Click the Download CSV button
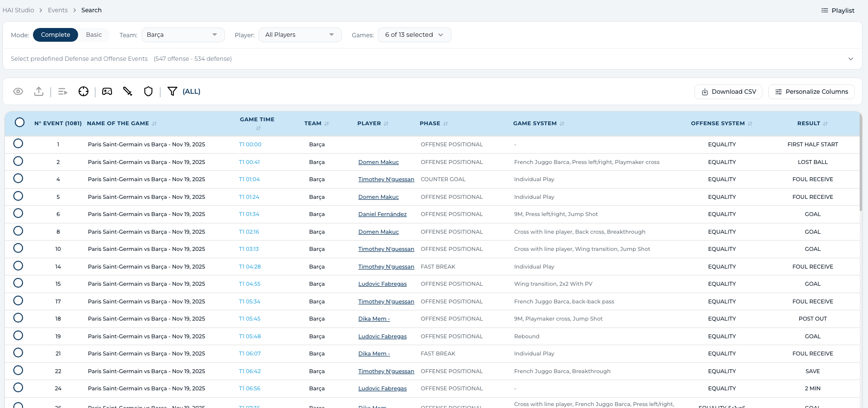The image size is (868, 408). 728,92
